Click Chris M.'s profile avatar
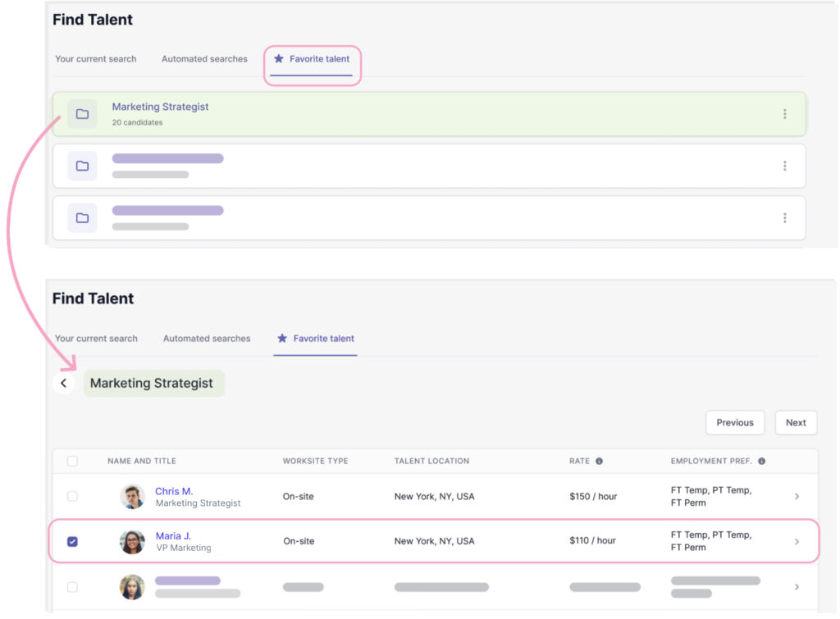Viewport: 840px width, 619px height. click(132, 496)
